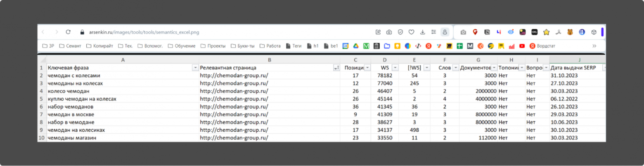Add the page to favorites via heart icon
644x166 pixels.
click(x=412, y=32)
